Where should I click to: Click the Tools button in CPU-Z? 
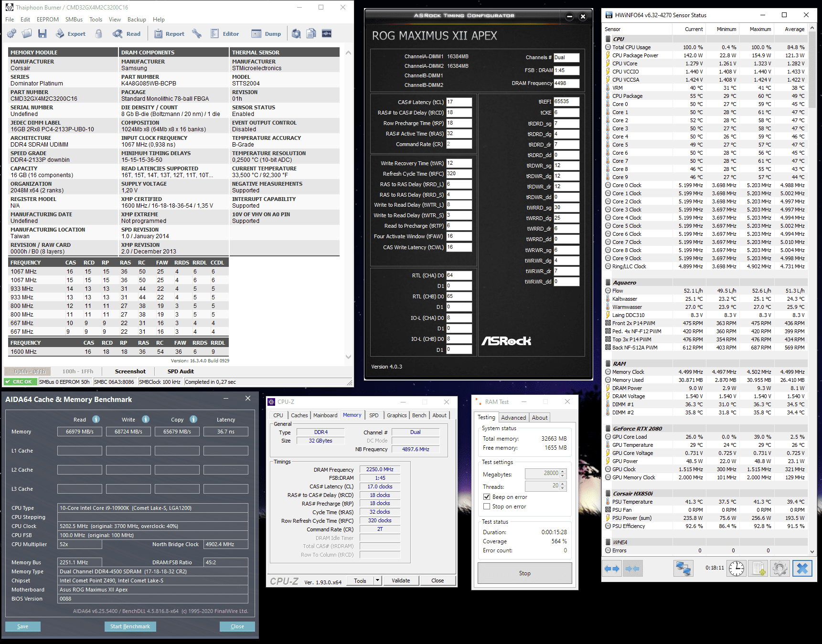tap(360, 581)
